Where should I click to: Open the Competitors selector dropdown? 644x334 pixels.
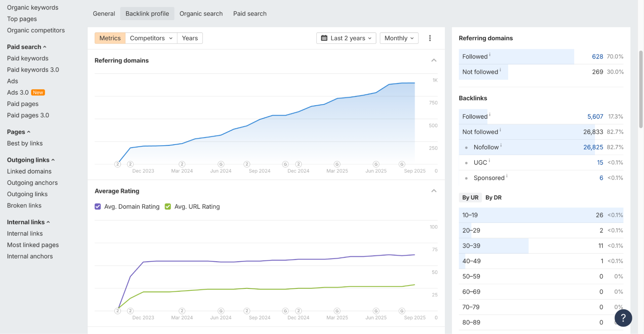pos(151,38)
